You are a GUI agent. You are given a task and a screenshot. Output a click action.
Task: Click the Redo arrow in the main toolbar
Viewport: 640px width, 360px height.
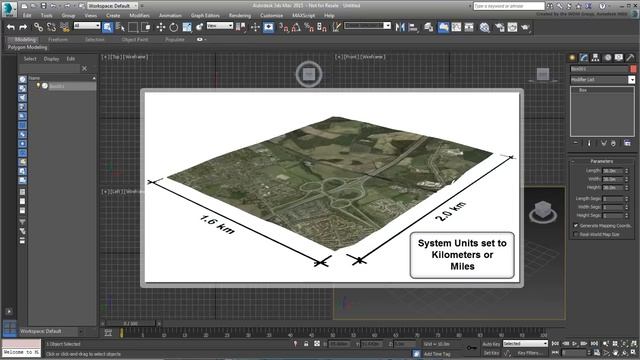point(23,27)
